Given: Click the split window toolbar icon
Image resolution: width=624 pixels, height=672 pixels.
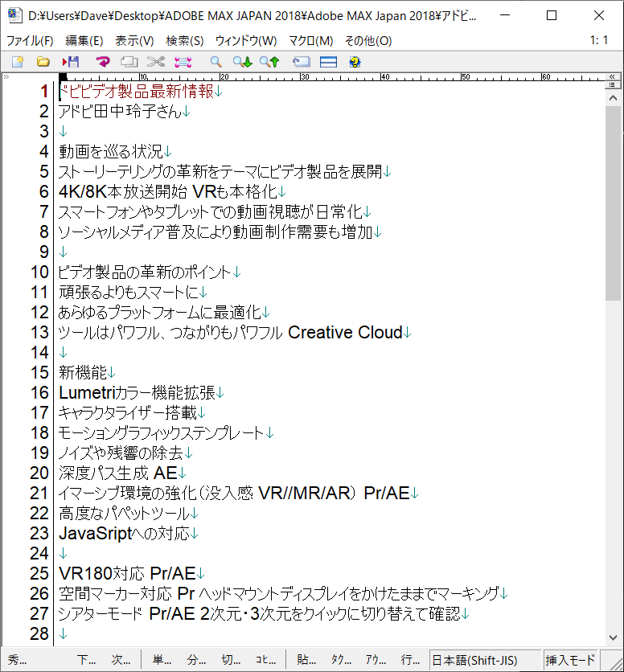Looking at the screenshot, I should click(329, 62).
